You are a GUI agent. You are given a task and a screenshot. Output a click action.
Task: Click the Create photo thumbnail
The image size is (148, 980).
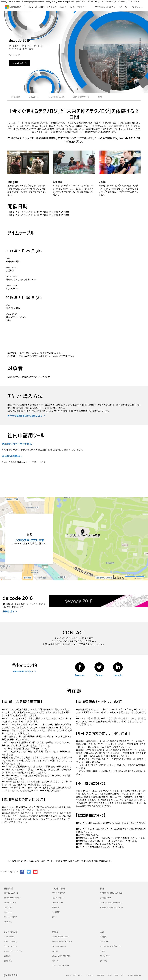[x=74, y=162]
